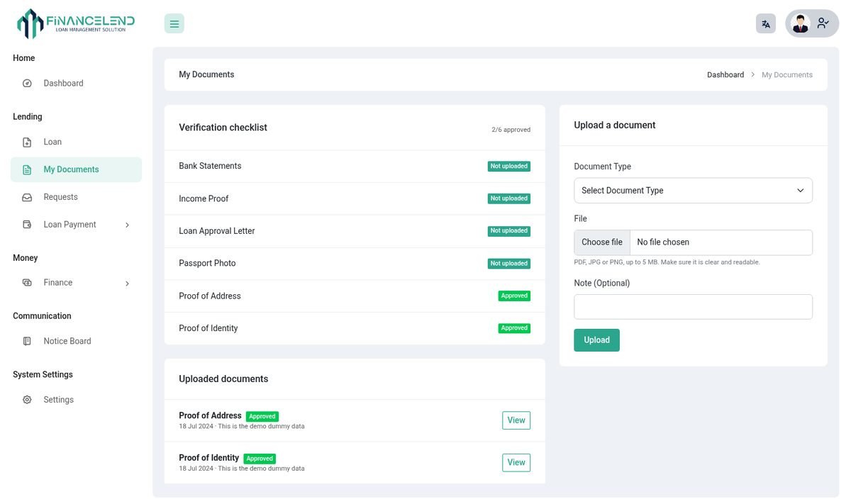Viewport: 851px width, 504px height.
Task: Select My Documents in the sidebar
Action: click(76, 170)
